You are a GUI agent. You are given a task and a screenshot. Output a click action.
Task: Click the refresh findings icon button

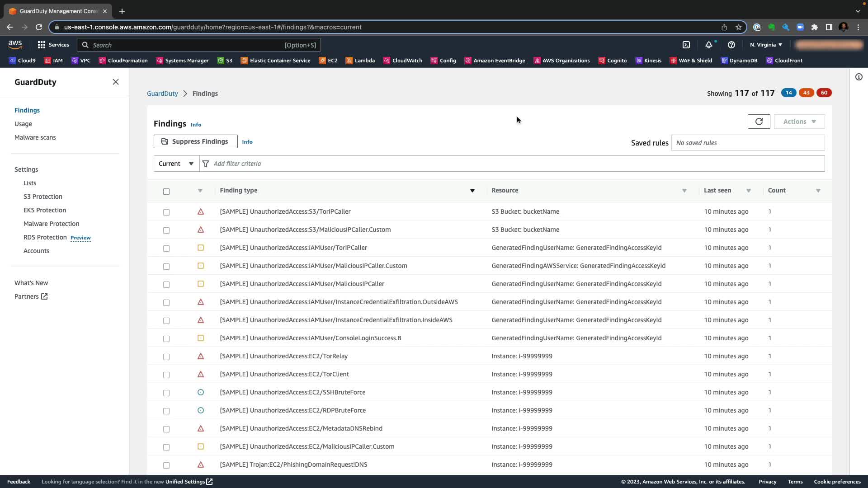[x=759, y=122]
